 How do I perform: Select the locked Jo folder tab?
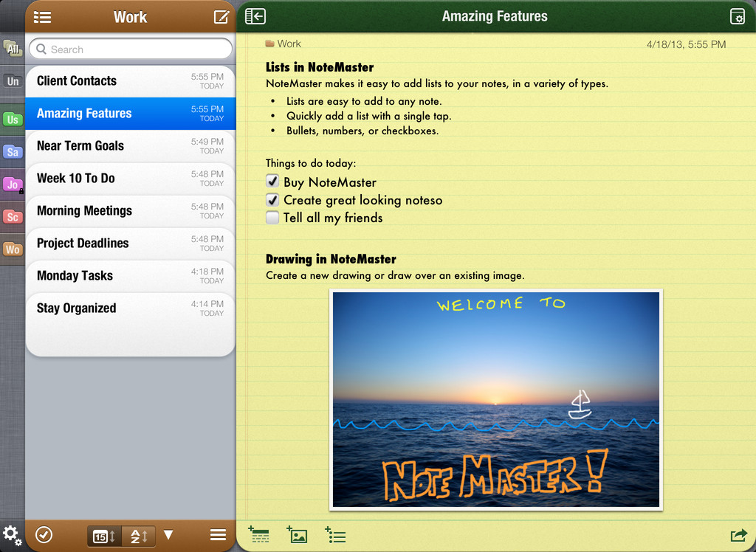coord(13,184)
